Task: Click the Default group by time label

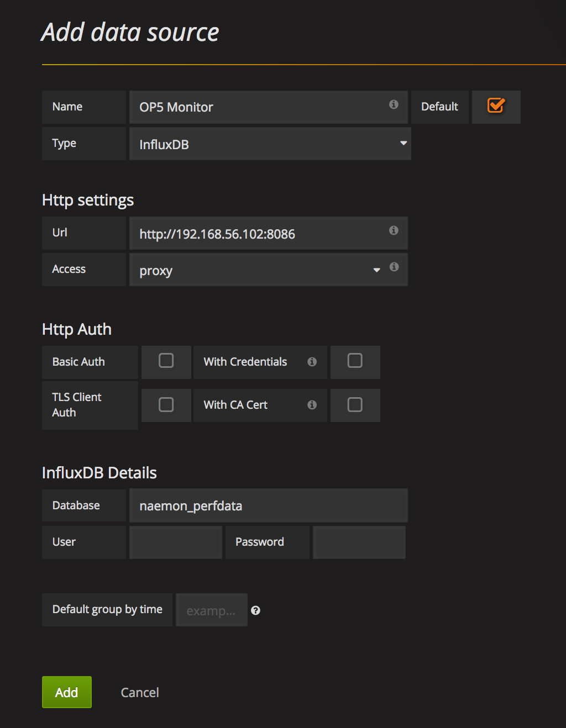Action: pyautogui.click(x=107, y=609)
